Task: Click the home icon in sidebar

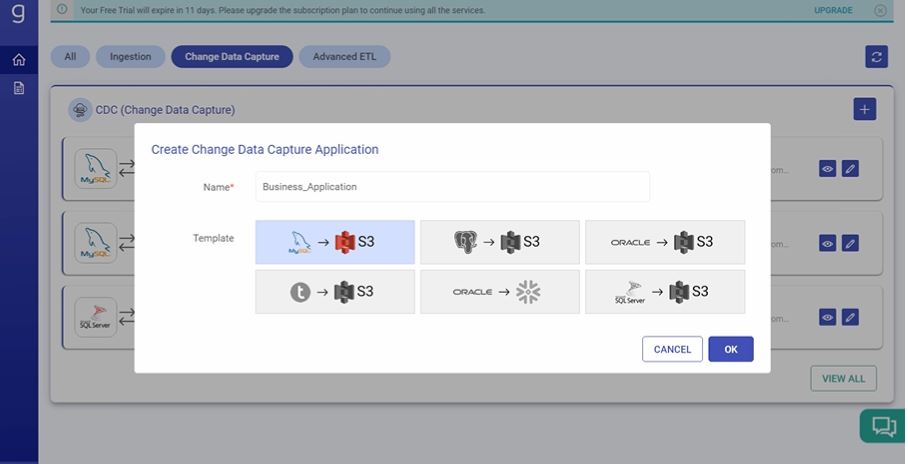Action: (x=19, y=60)
